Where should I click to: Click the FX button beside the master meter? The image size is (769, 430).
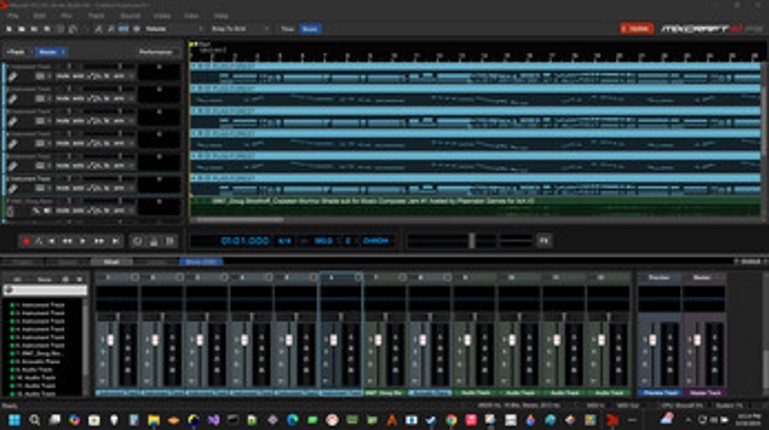click(x=544, y=241)
